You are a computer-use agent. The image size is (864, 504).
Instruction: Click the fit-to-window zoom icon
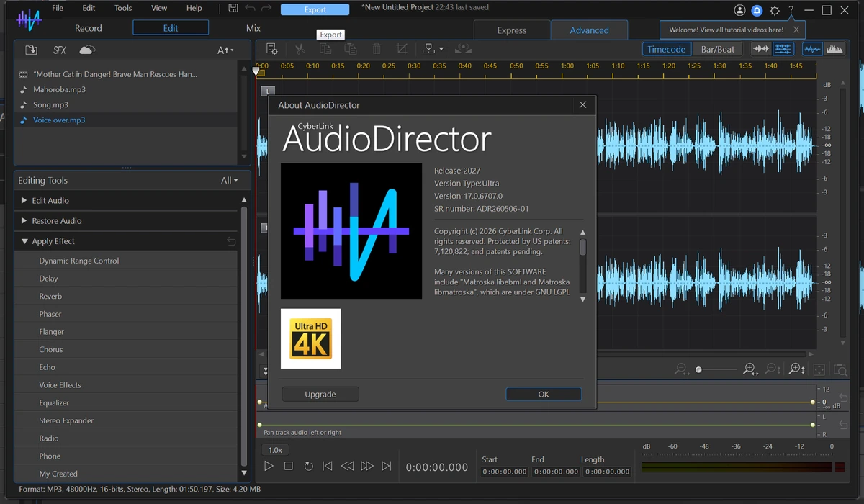pos(819,369)
